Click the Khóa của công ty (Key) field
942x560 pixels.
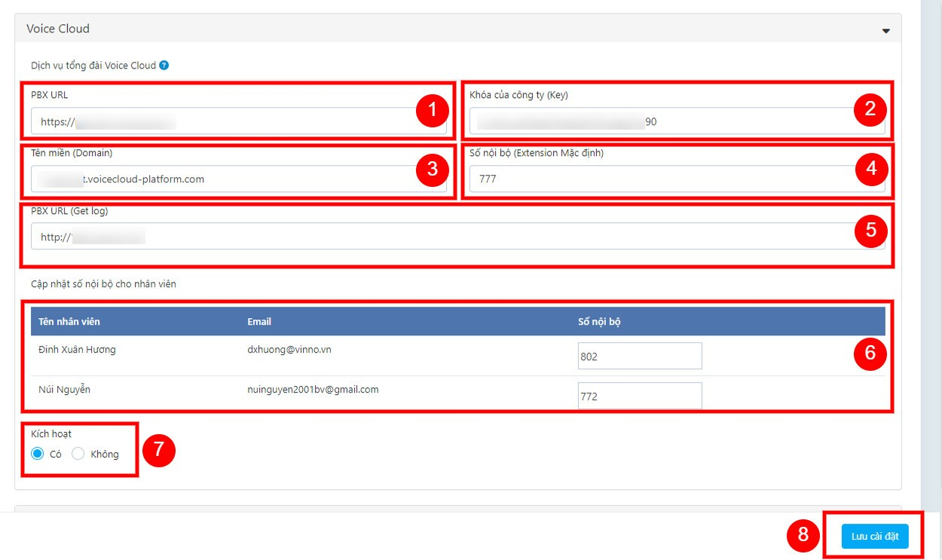[663, 121]
